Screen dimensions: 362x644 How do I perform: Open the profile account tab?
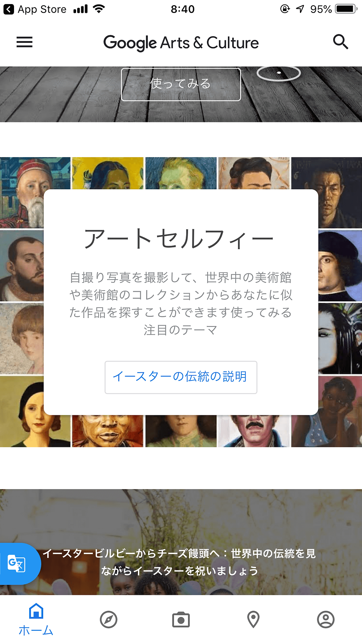tap(326, 620)
